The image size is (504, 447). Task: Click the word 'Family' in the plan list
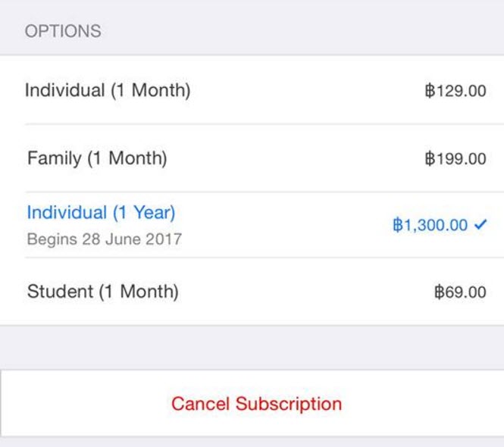[54, 159]
